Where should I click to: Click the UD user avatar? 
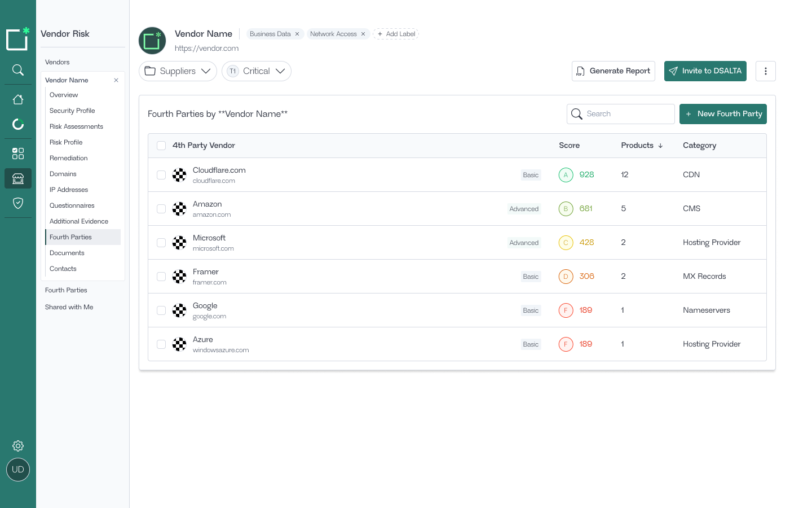tap(18, 470)
